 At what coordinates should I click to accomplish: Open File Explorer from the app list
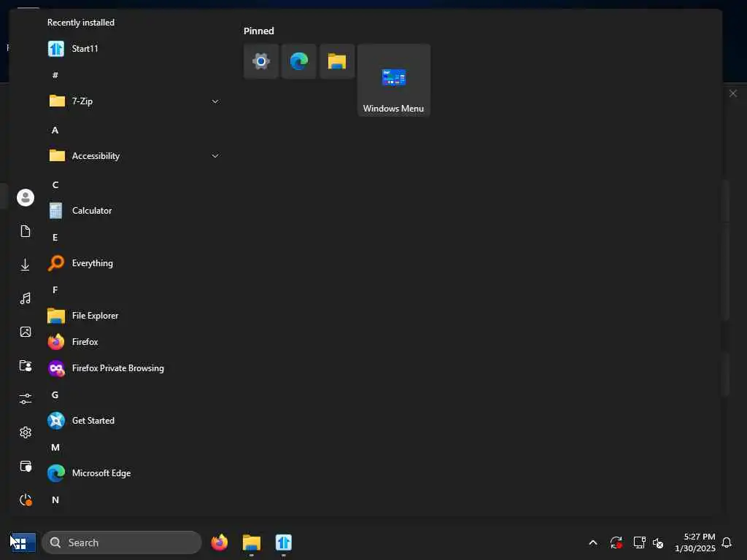point(133,315)
